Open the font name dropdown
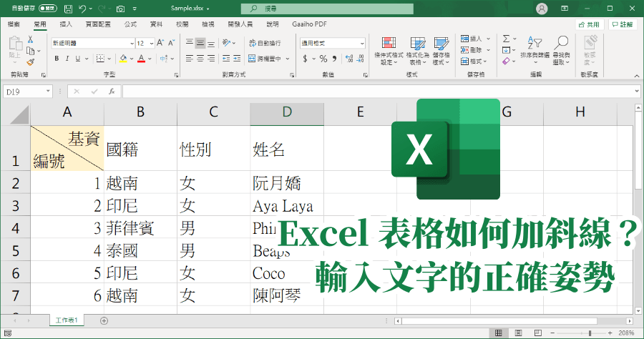 pos(132,43)
